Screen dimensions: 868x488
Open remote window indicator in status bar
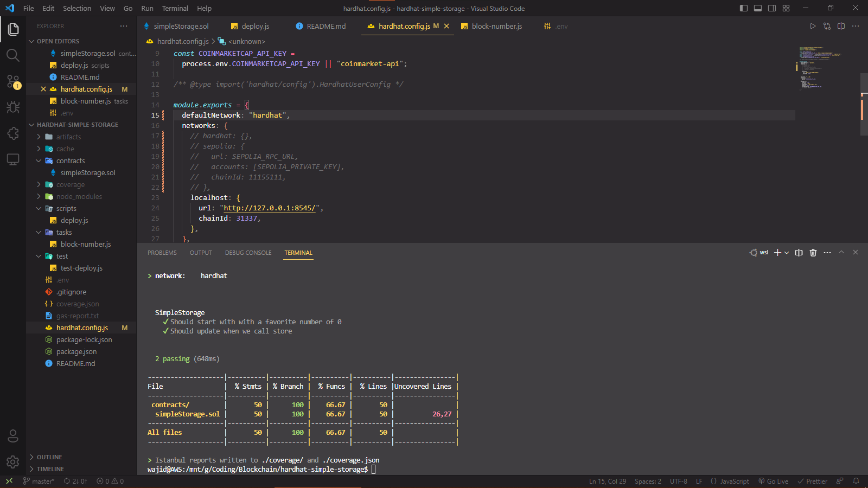[9, 481]
